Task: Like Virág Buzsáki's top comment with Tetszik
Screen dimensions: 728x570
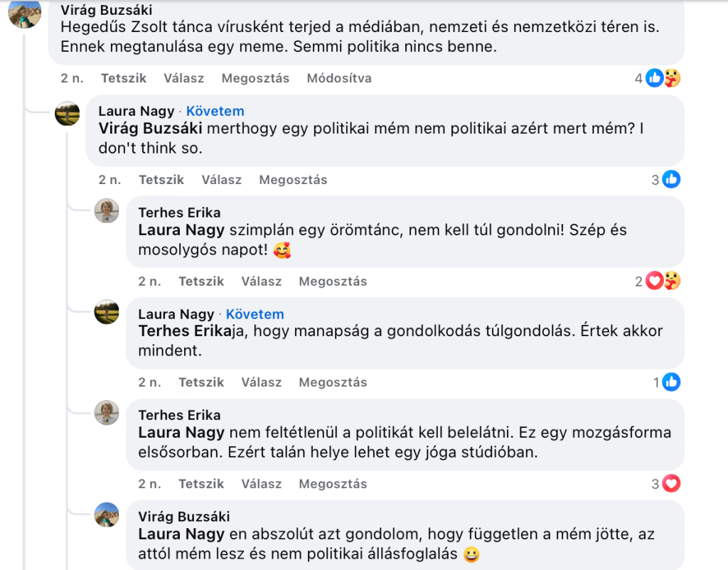Action: (124, 78)
